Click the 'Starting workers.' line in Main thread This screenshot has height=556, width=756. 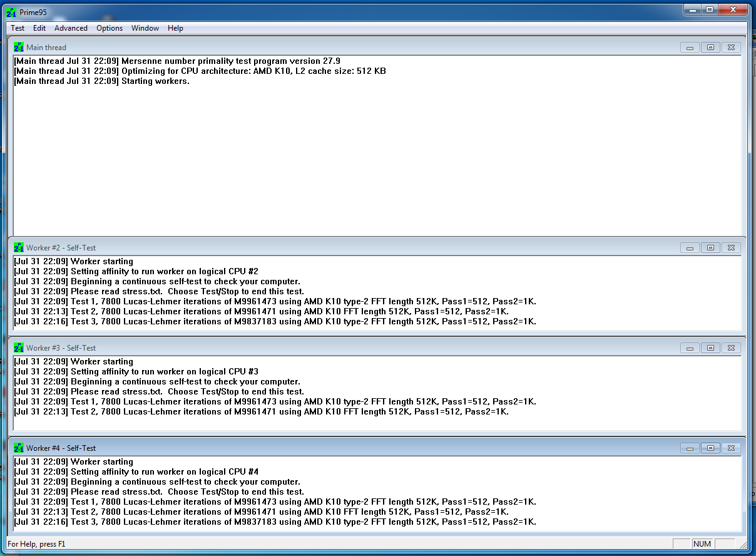101,81
